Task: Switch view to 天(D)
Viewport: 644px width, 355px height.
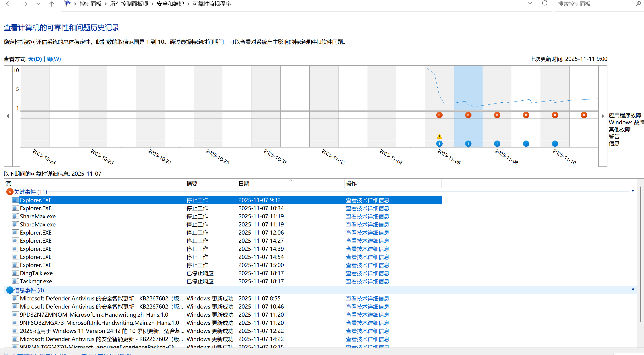Action: (x=35, y=59)
